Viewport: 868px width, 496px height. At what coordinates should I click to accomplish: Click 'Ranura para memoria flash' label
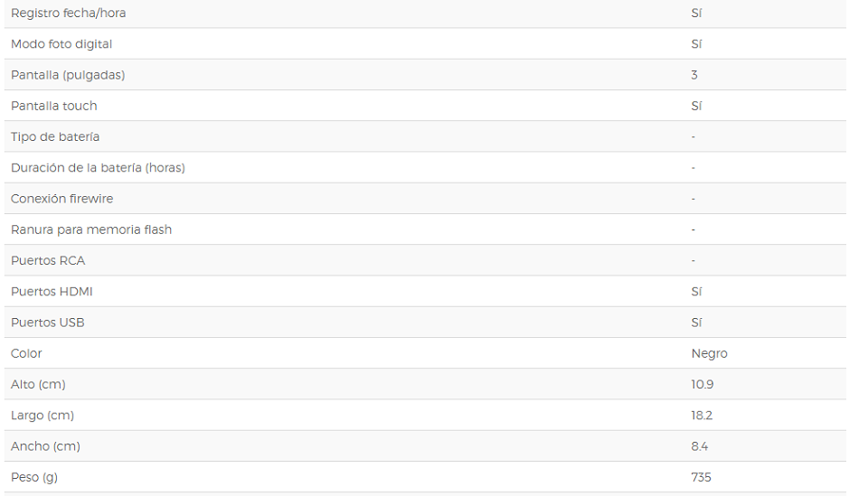90,229
